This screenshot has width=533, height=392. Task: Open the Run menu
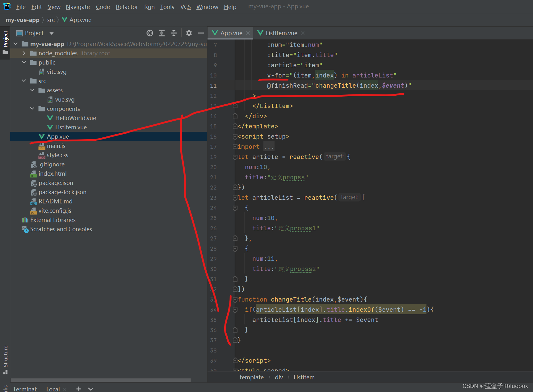(149, 7)
